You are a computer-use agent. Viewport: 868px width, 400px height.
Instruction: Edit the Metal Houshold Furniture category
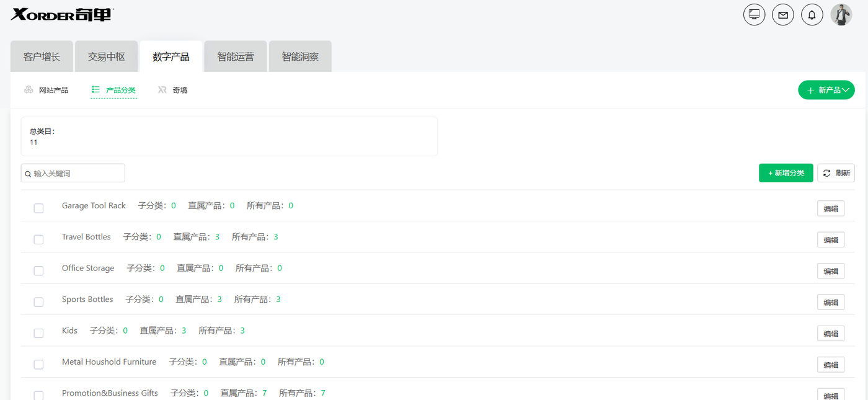click(831, 365)
